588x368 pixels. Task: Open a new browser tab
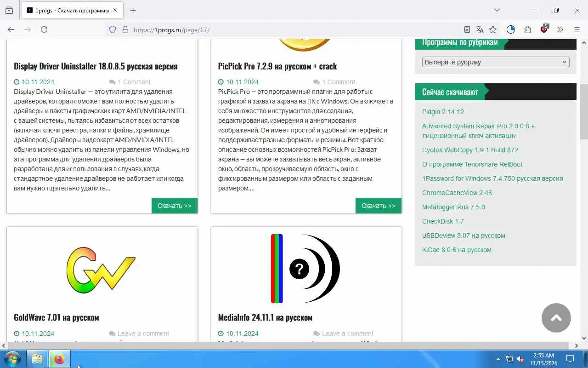click(133, 10)
